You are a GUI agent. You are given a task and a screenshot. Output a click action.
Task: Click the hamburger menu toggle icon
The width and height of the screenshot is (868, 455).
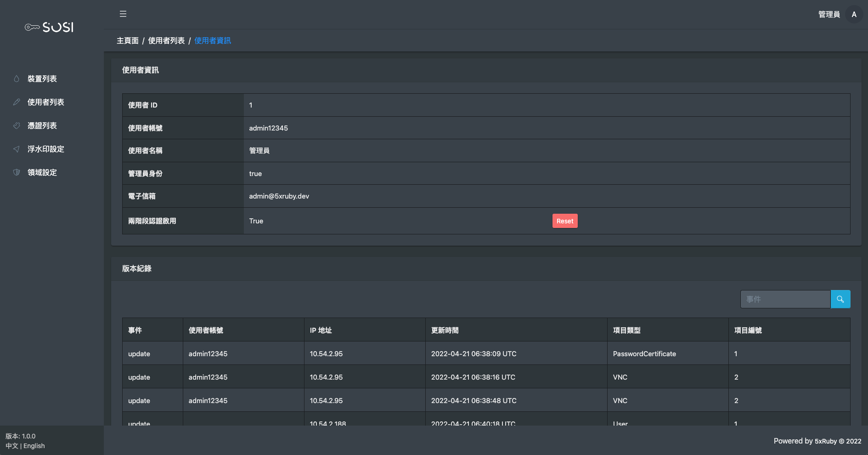[x=123, y=14]
